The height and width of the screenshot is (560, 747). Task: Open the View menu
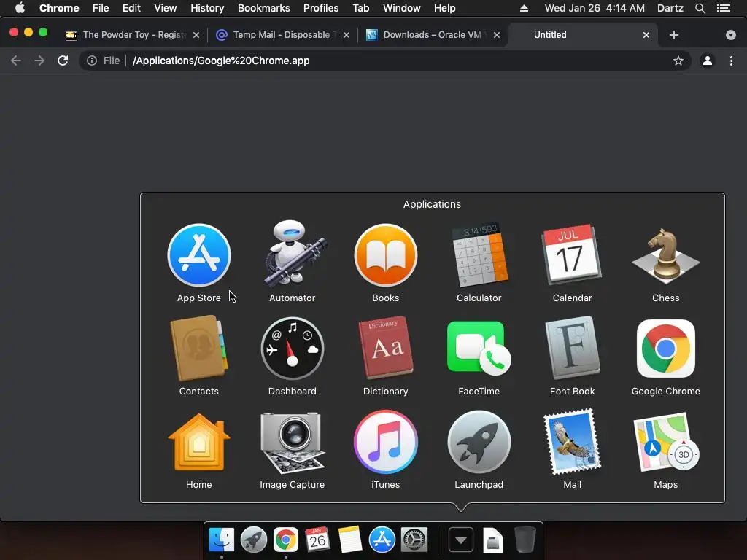click(x=166, y=8)
